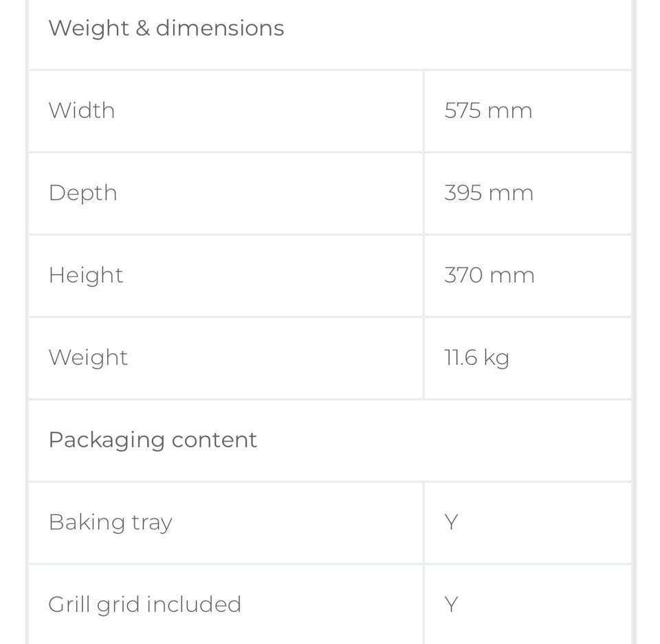Click the Y value for Grill grid included
Screen dimensions: 660x644
[x=451, y=605]
